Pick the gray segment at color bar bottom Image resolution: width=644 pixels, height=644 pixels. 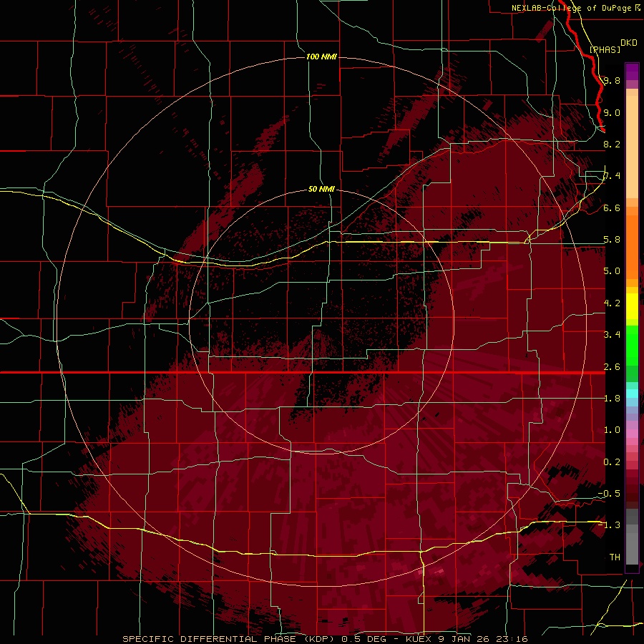pyautogui.click(x=632, y=550)
